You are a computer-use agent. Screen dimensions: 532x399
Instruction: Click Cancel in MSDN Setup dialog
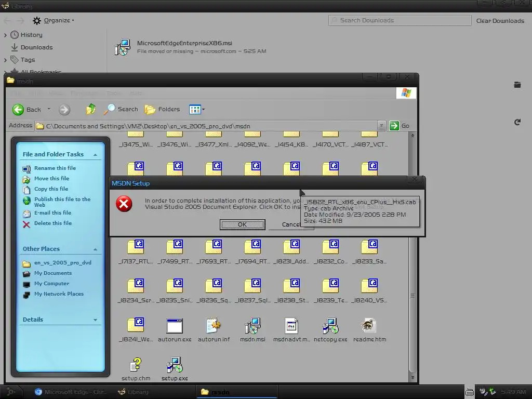pyautogui.click(x=291, y=224)
